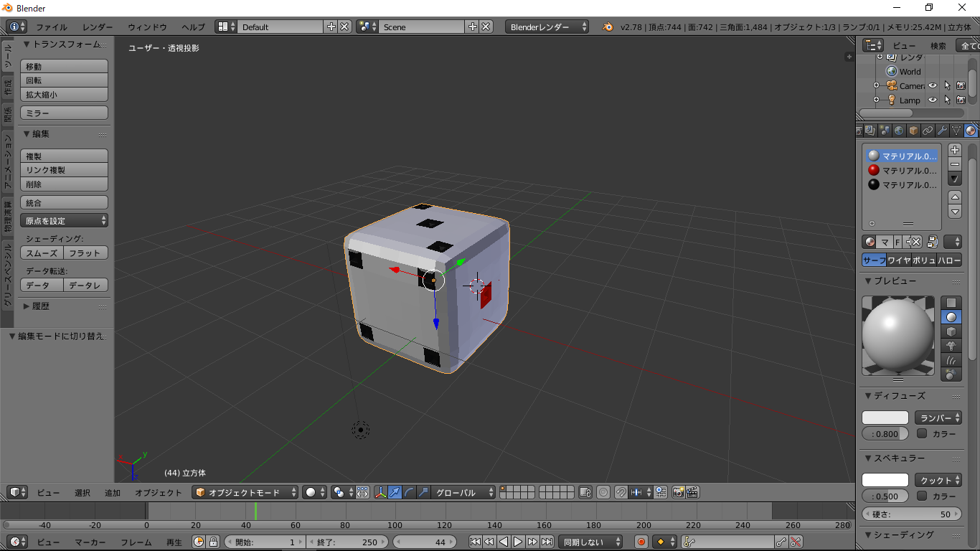Open the modifiers wrench tab in properties
980x551 pixels.
pyautogui.click(x=942, y=131)
